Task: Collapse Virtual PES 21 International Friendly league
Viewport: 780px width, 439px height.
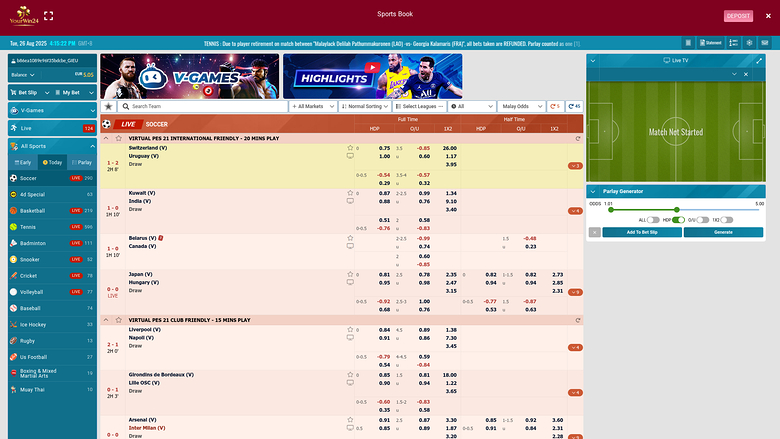Action: tap(105, 138)
